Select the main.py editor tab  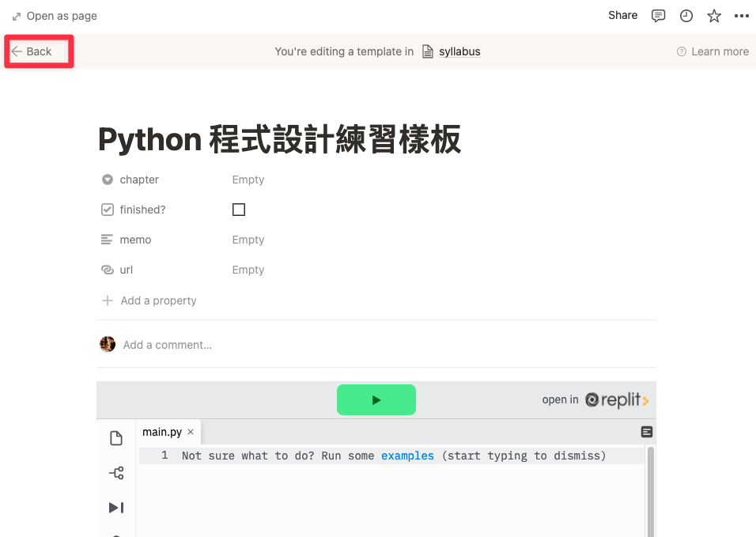[x=162, y=432]
